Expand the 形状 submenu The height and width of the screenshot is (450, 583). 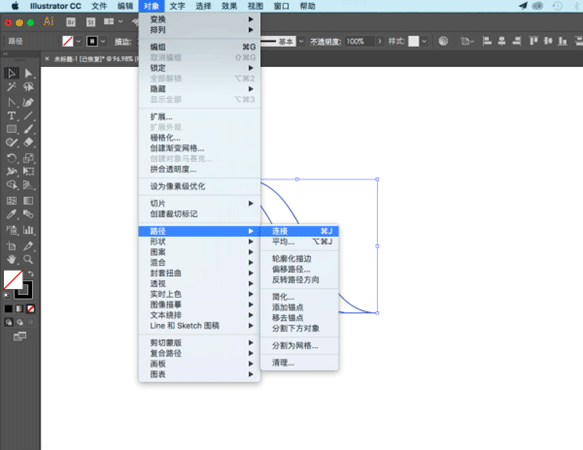tap(199, 242)
